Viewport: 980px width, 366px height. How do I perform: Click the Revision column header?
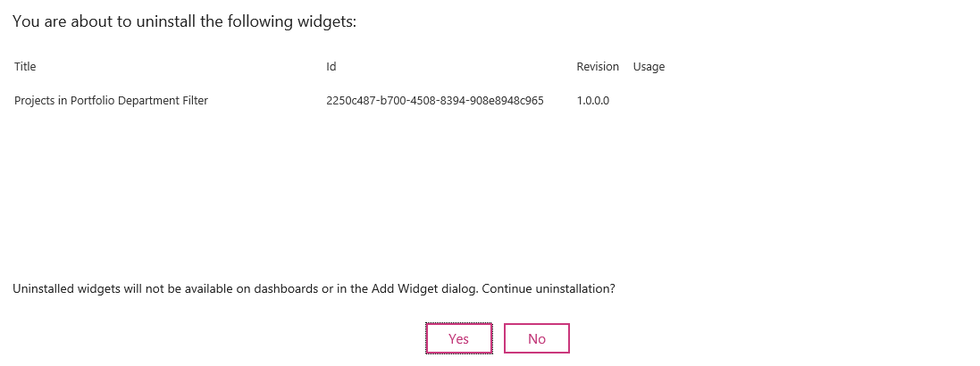click(x=598, y=67)
